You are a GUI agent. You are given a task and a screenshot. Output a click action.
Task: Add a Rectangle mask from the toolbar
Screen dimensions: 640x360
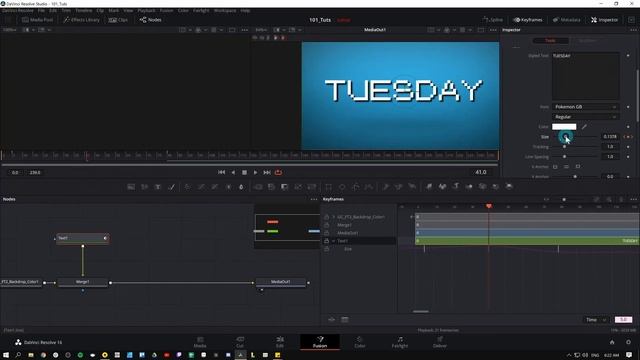click(x=329, y=187)
